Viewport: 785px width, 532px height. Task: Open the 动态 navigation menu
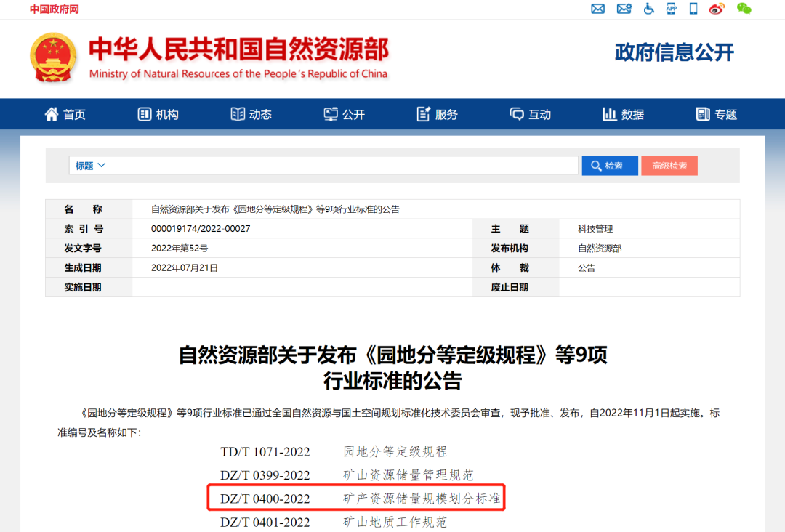(x=251, y=115)
